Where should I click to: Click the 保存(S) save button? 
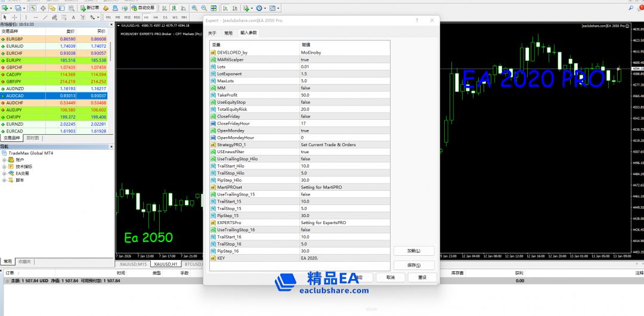point(414,265)
